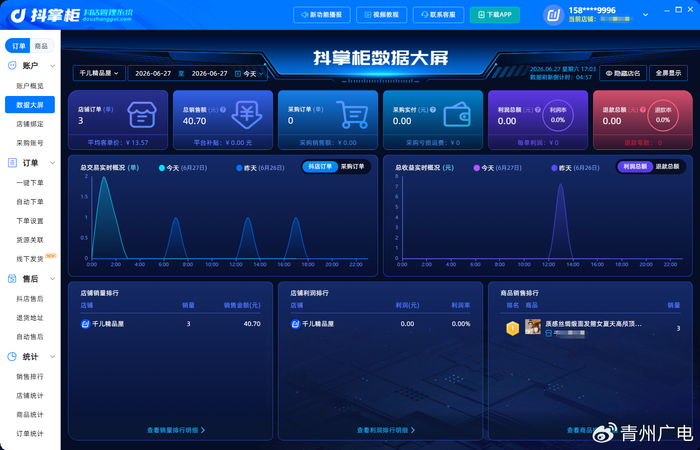Toggle 今天 legend in 总交易实时概况
Screen dimensions: 700x450
[183, 168]
